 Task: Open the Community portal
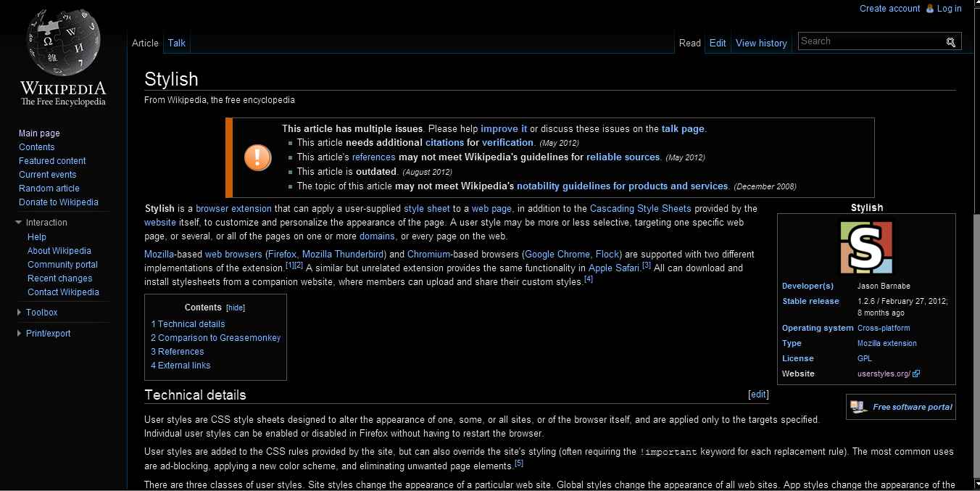62,265
